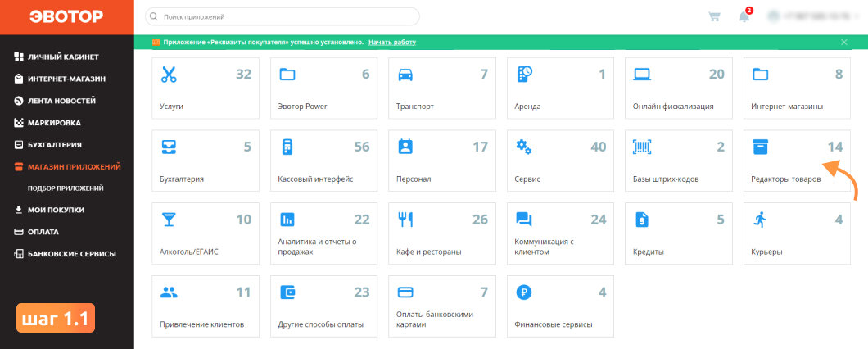Viewport: 868px width, 349px height.
Task: Click the Услуги category label
Action: [171, 107]
